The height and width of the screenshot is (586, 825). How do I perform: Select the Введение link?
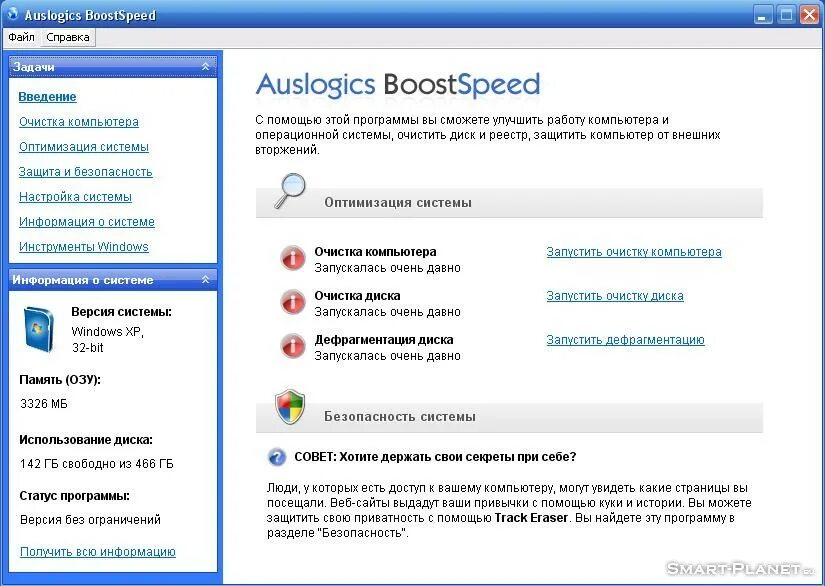pos(47,97)
